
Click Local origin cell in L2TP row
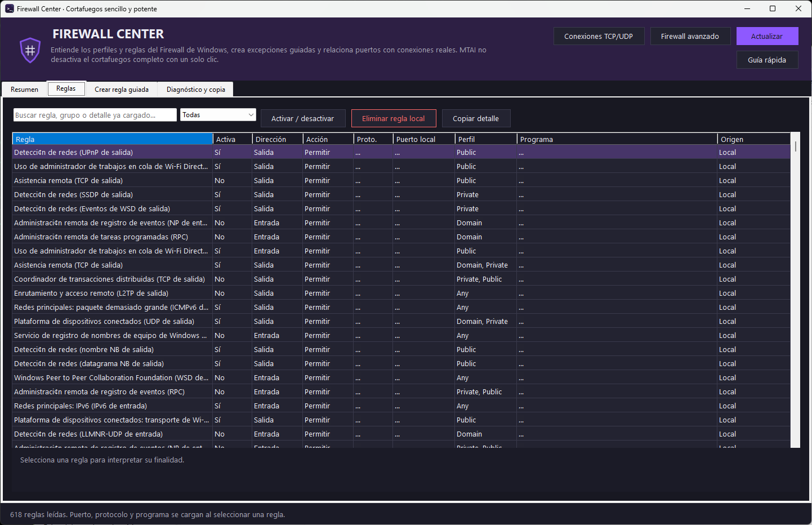click(753, 293)
